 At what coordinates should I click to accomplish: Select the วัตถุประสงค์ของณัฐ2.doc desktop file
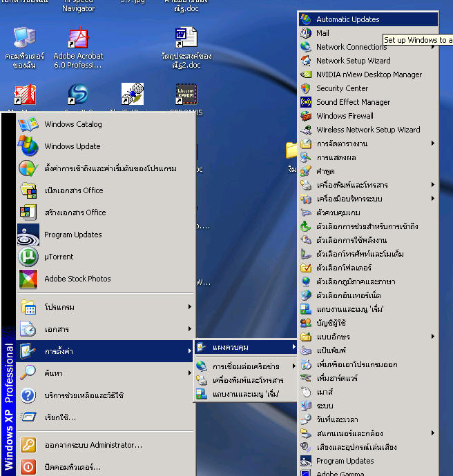tap(186, 48)
